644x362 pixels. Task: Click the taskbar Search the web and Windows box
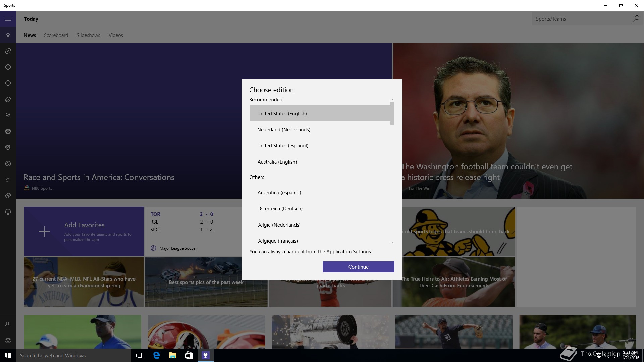point(74,355)
